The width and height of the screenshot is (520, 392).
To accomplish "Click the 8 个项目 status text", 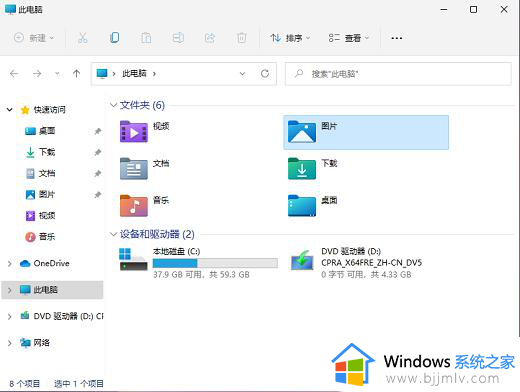I will pyautogui.click(x=24, y=384).
